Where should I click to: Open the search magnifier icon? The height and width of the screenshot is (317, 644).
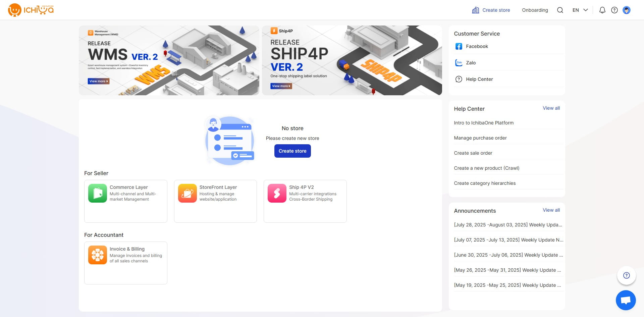pyautogui.click(x=560, y=10)
